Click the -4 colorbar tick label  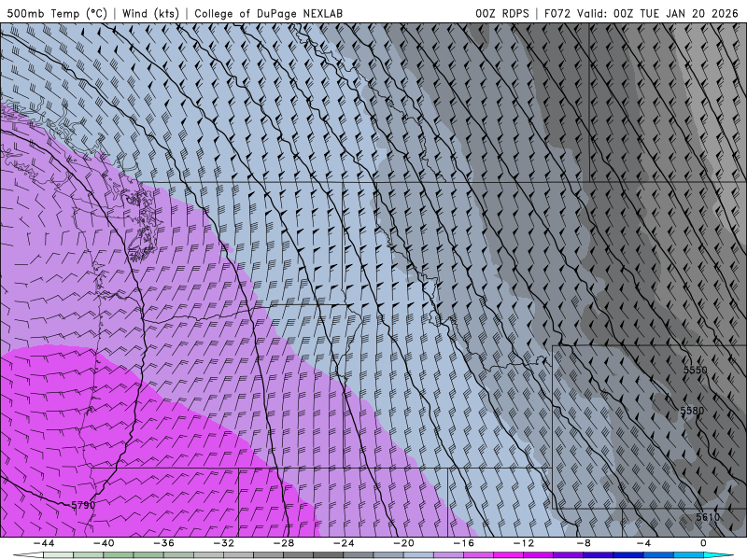click(x=644, y=543)
